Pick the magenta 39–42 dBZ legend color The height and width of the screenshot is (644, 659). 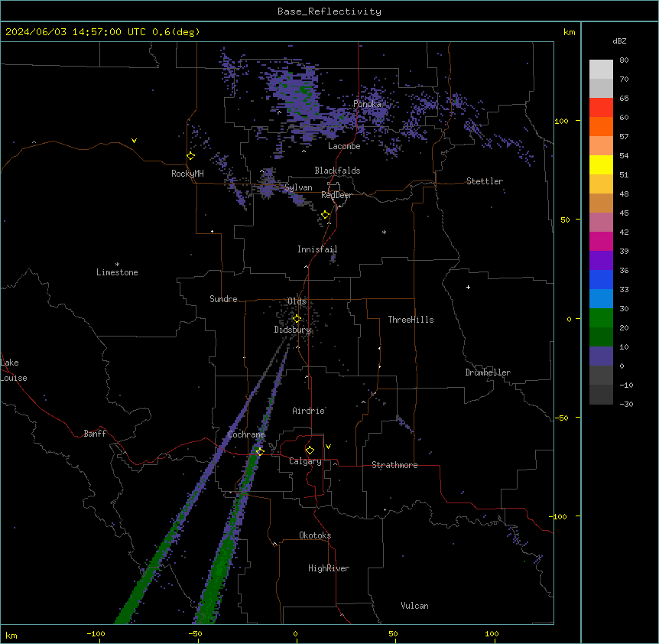coord(601,241)
